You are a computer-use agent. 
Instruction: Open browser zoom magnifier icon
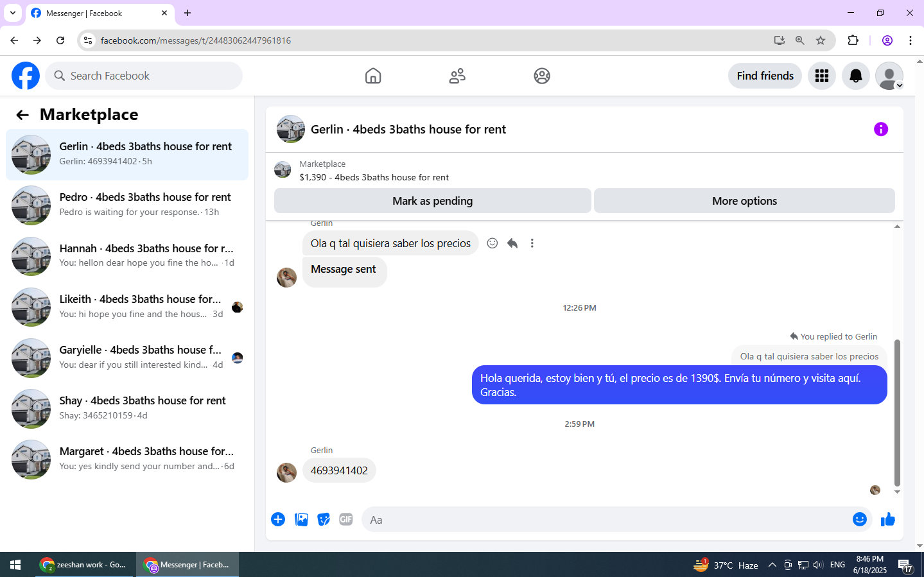800,40
